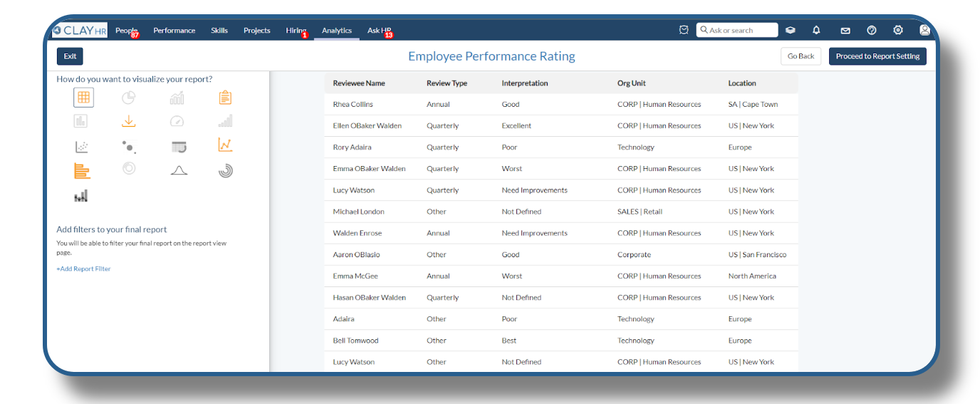Select the orange clipboard report icon
Image resolution: width=980 pixels, height=404 pixels.
225,98
